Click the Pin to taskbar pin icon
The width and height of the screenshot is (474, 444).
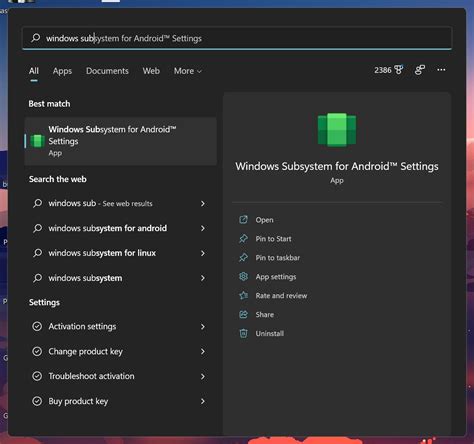243,258
